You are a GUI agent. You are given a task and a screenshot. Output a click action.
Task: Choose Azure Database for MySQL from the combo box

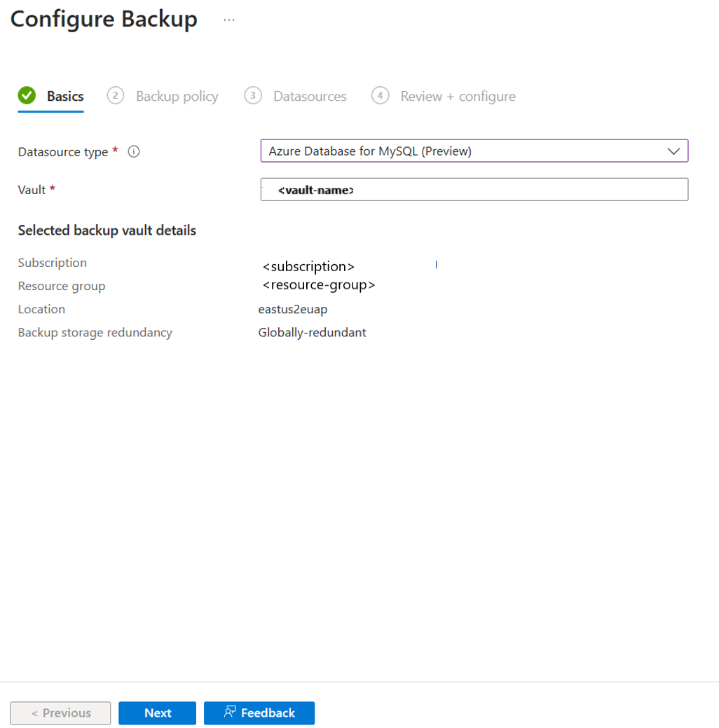(x=474, y=151)
